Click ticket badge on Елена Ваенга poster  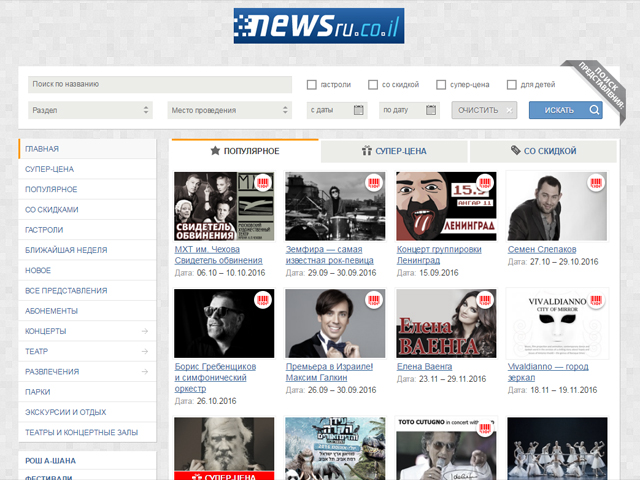point(485,300)
